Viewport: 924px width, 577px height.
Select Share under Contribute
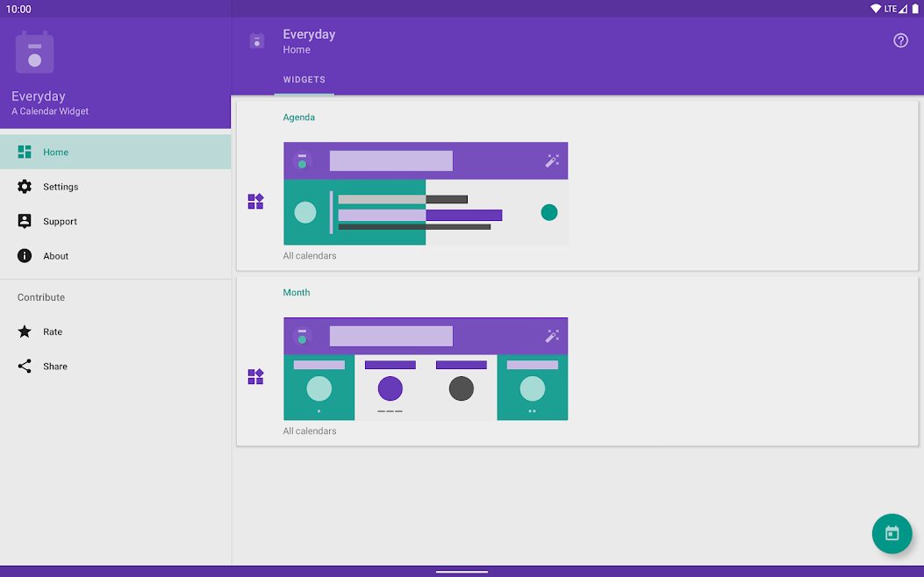pos(116,367)
